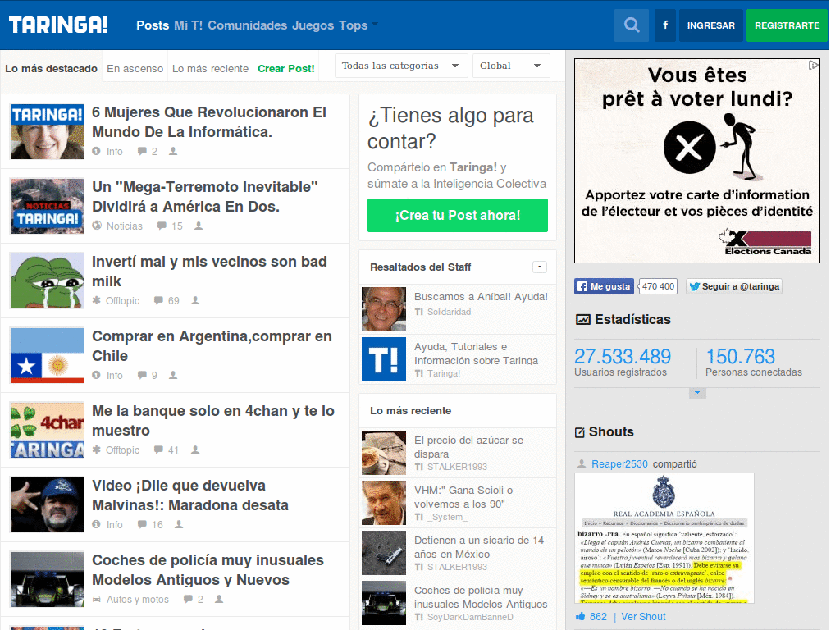Click user icon on 'Me la banque' post
Screen dimensions: 840x630
[195, 450]
